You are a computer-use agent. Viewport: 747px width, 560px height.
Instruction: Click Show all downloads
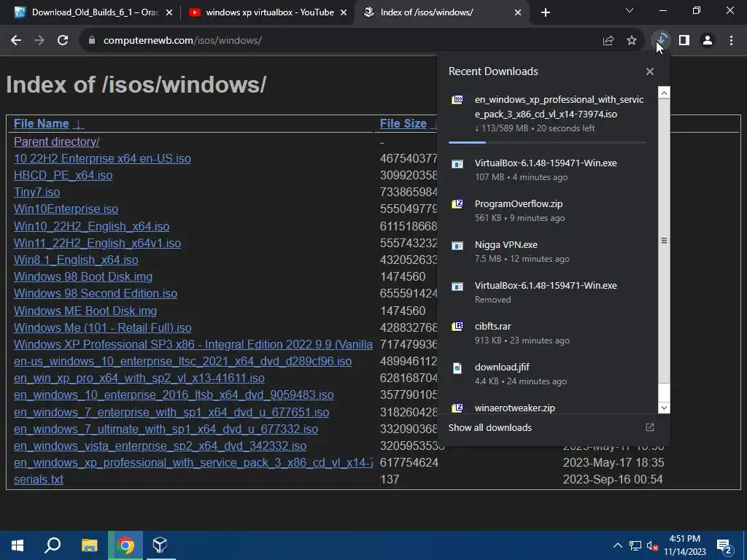[x=489, y=427]
